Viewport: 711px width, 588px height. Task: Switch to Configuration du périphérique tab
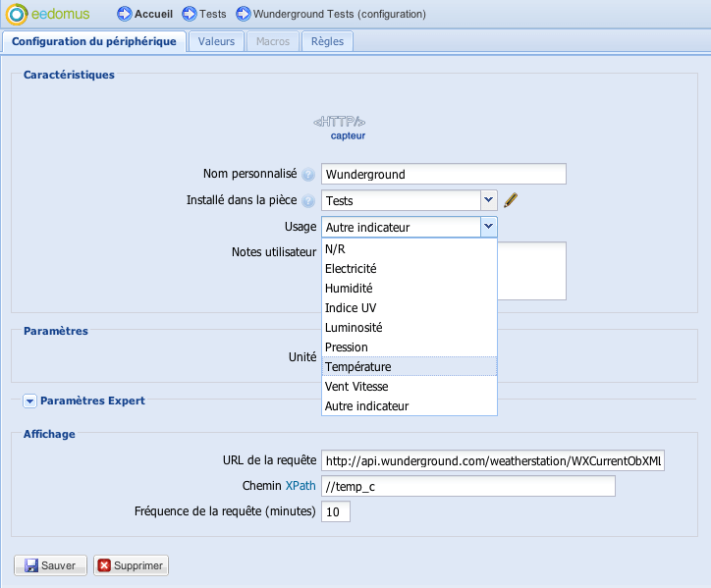[x=94, y=41]
